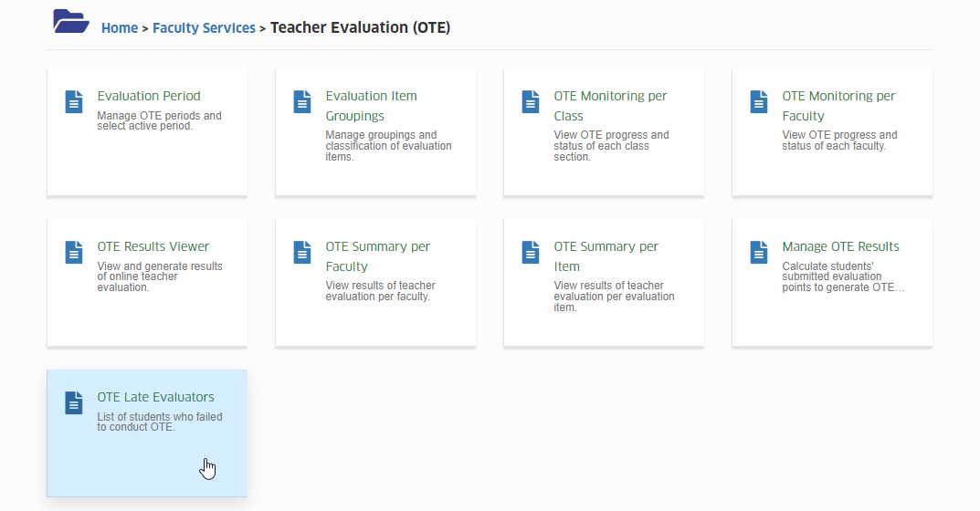The height and width of the screenshot is (511, 980).
Task: Click text 'List of students who failed to conduct OTE.'
Action: (159, 422)
